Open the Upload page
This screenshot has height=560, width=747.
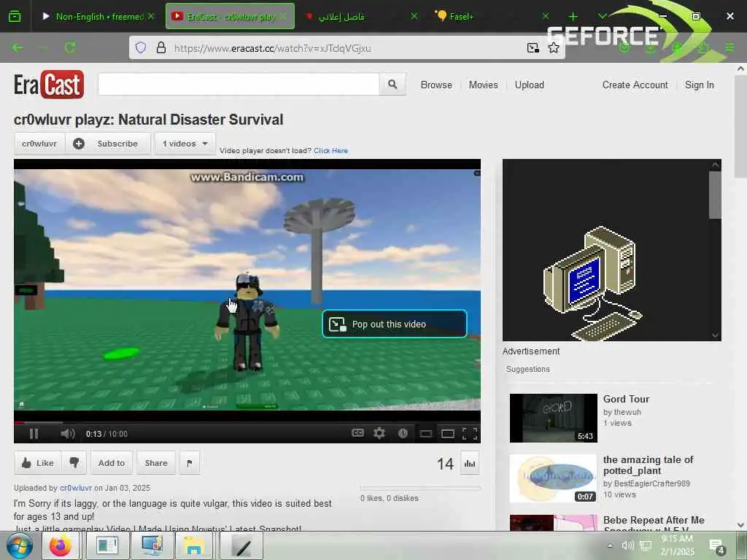point(530,85)
